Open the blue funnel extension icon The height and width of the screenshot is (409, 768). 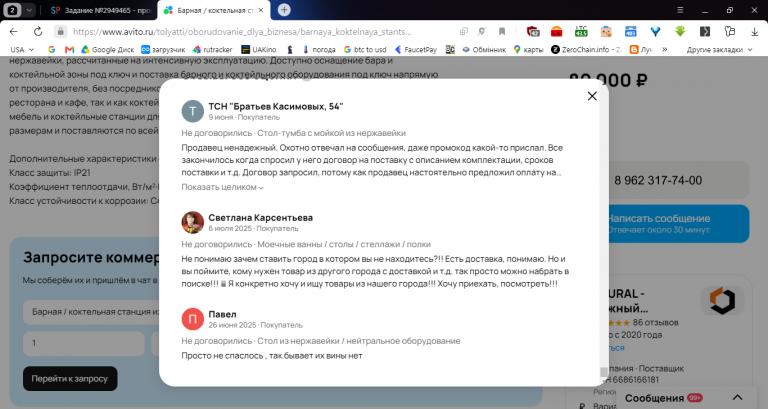[x=655, y=31]
